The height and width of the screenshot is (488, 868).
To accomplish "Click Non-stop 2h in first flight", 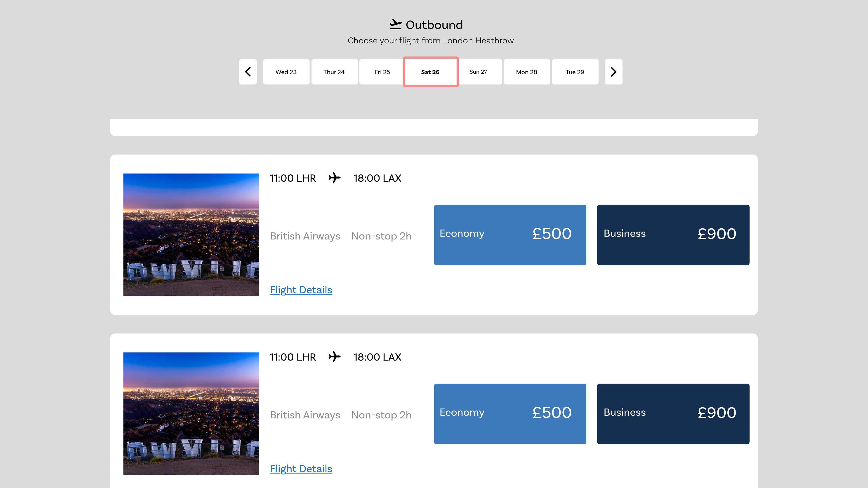I will coord(381,236).
